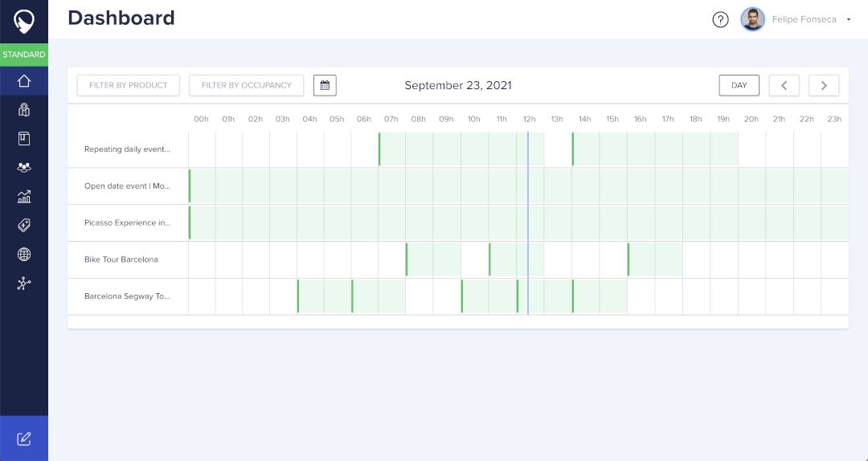Screen dimensions: 868x461
Task: Open the customers group icon
Action: pos(24,167)
